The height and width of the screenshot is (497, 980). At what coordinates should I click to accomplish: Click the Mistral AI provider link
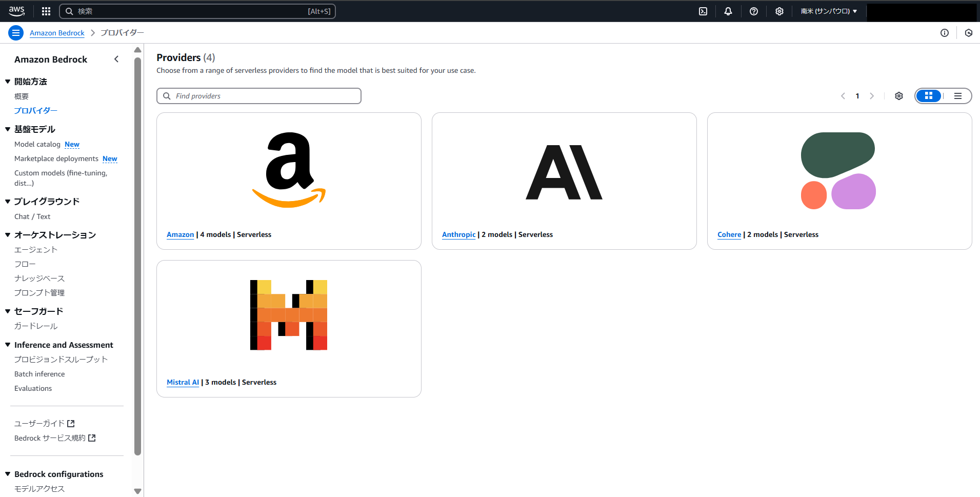coord(183,383)
